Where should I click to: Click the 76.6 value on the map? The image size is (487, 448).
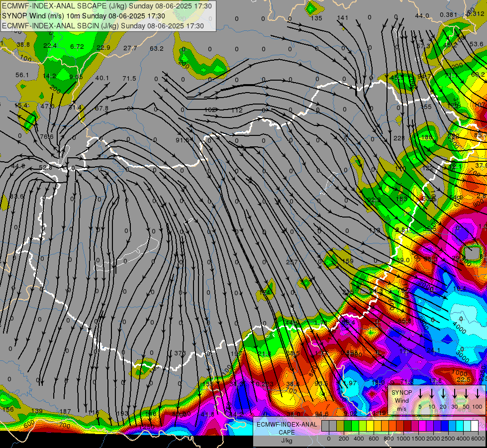[47, 137]
